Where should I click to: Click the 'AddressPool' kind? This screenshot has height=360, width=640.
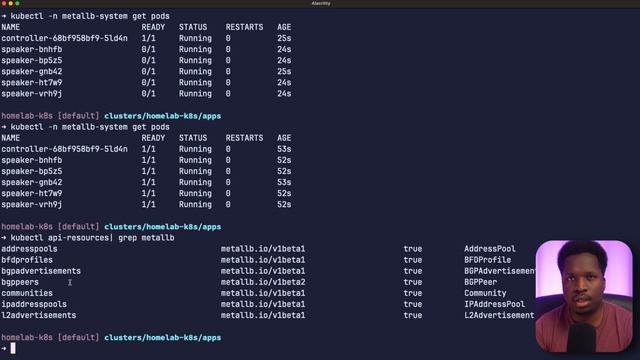(490, 249)
